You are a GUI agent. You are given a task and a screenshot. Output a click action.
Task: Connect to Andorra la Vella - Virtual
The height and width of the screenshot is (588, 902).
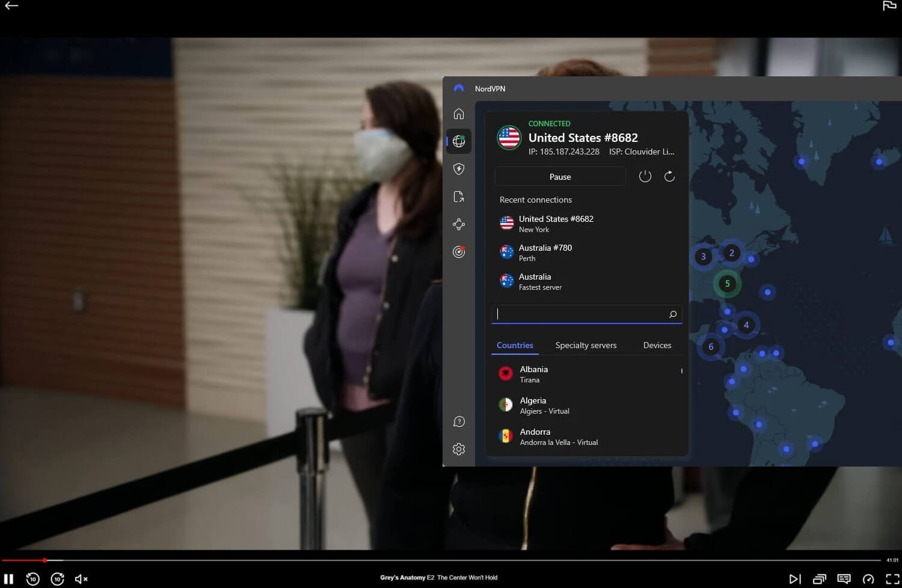tap(586, 436)
